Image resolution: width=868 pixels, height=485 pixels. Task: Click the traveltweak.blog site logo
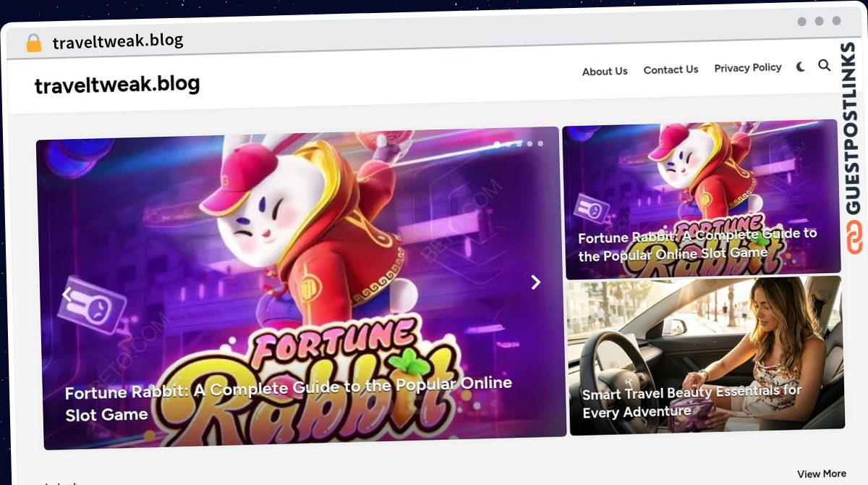pos(117,85)
